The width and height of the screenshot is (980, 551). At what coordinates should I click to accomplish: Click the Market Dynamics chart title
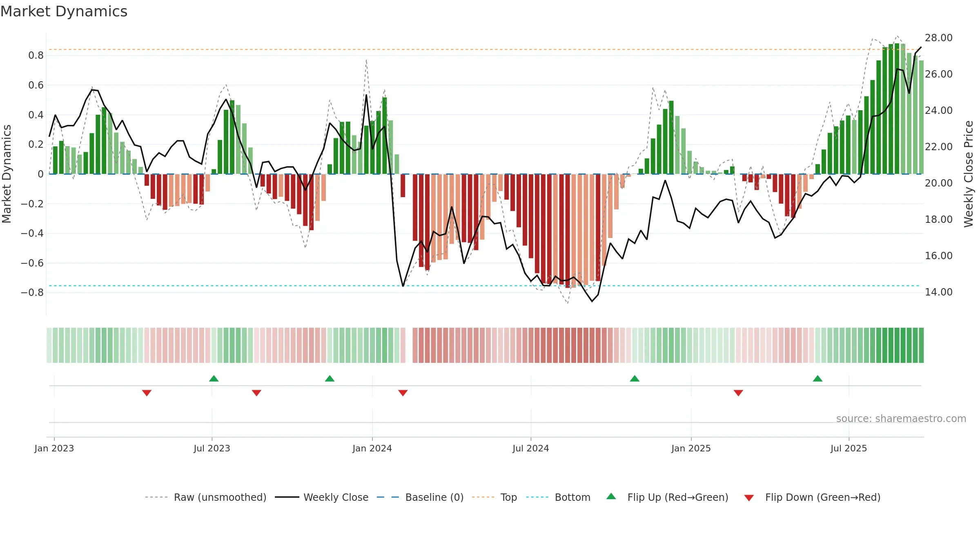click(x=64, y=11)
